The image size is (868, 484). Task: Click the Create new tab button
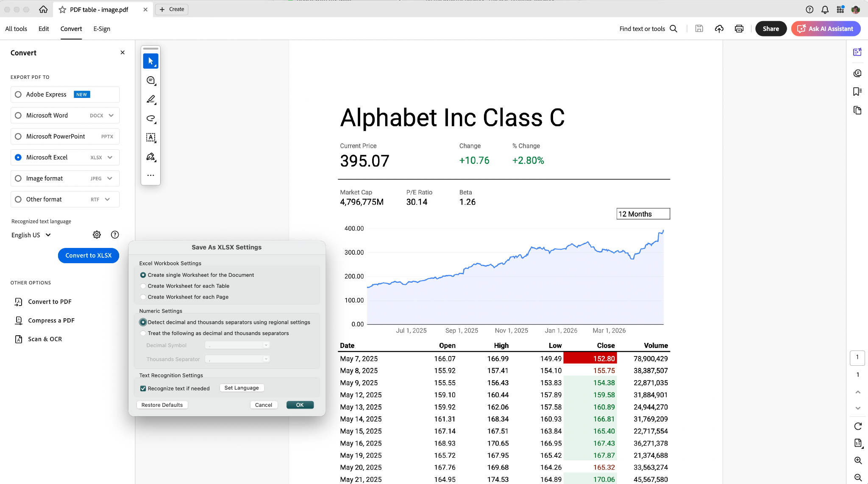[x=172, y=9]
